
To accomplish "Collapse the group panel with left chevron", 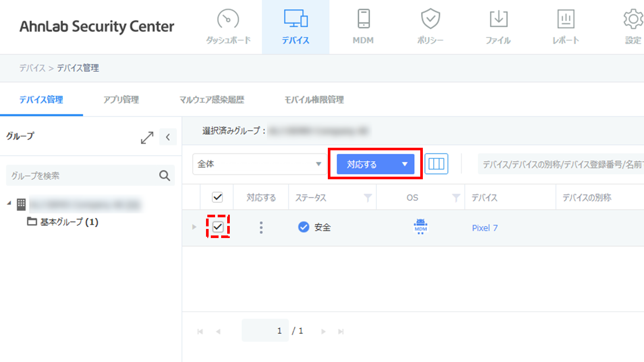I will click(168, 137).
